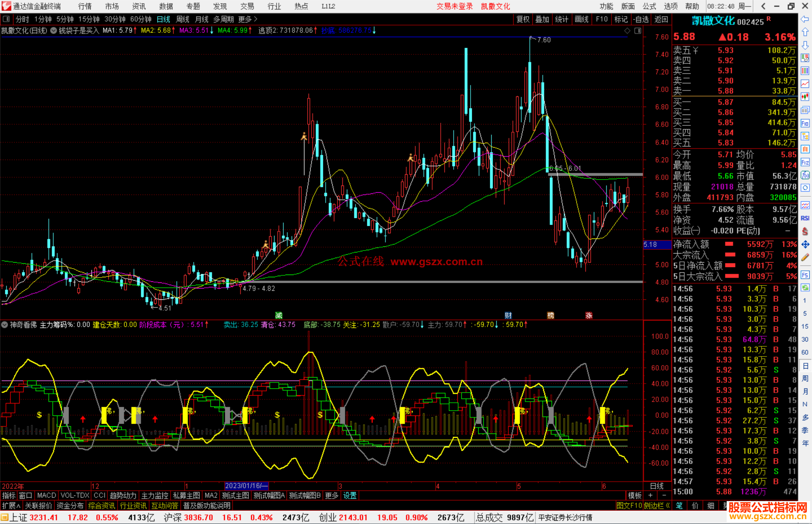Toggle the 神奇看佛 sub-indicator round button
Image resolution: width=812 pixels, height=524 pixels.
[5, 325]
